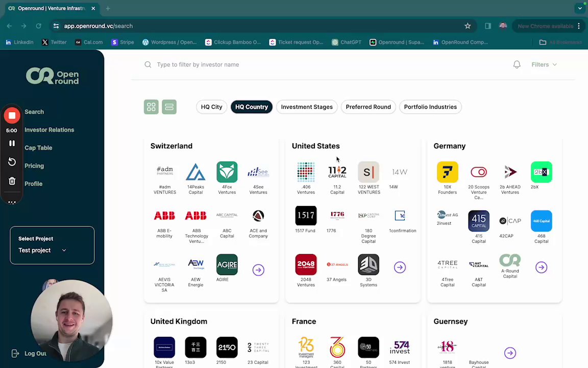Open Search in the sidebar

point(34,112)
